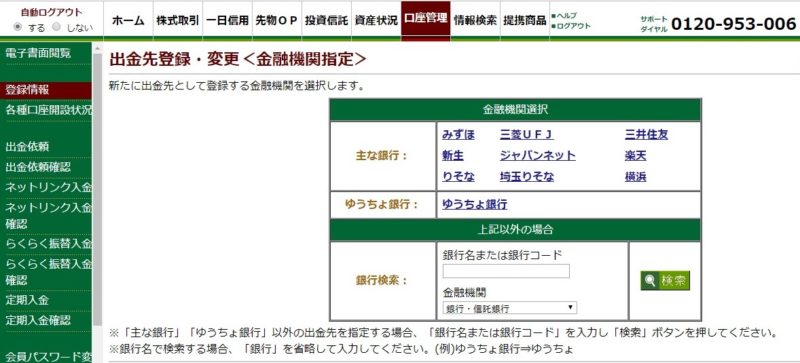Image resolution: width=800 pixels, height=363 pixels.
Task: Click the support dial number 0120-953-006
Action: pyautogui.click(x=734, y=23)
